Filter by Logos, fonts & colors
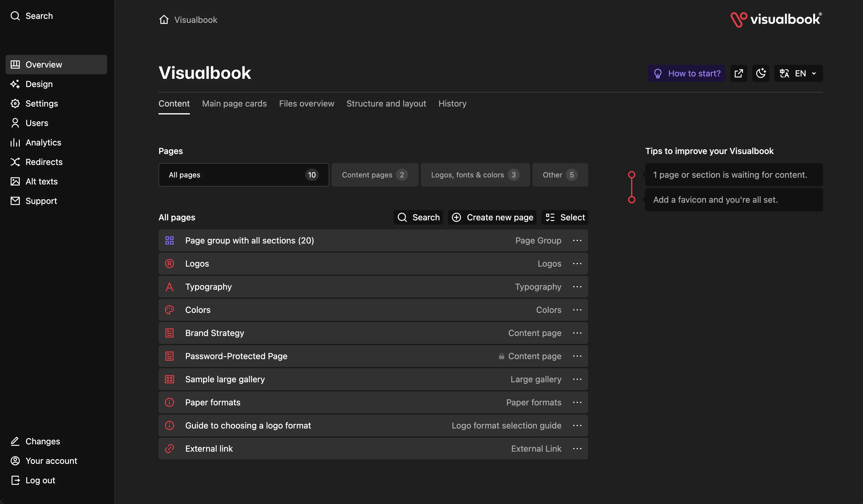The width and height of the screenshot is (863, 504). 475,175
